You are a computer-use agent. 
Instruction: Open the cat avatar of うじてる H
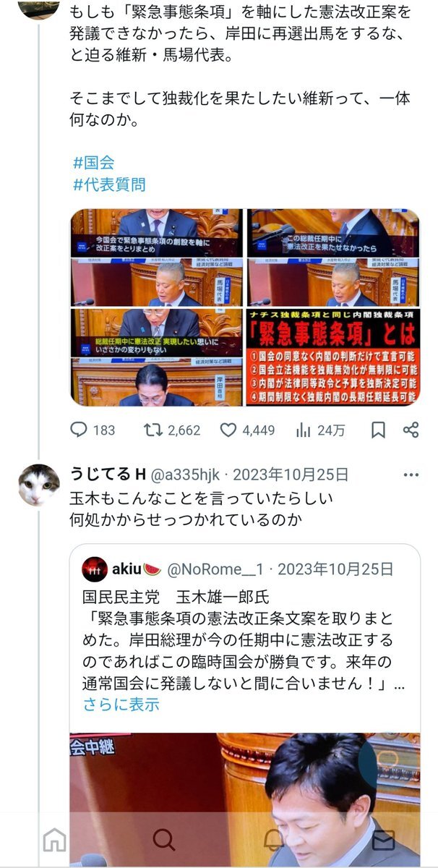(x=39, y=485)
